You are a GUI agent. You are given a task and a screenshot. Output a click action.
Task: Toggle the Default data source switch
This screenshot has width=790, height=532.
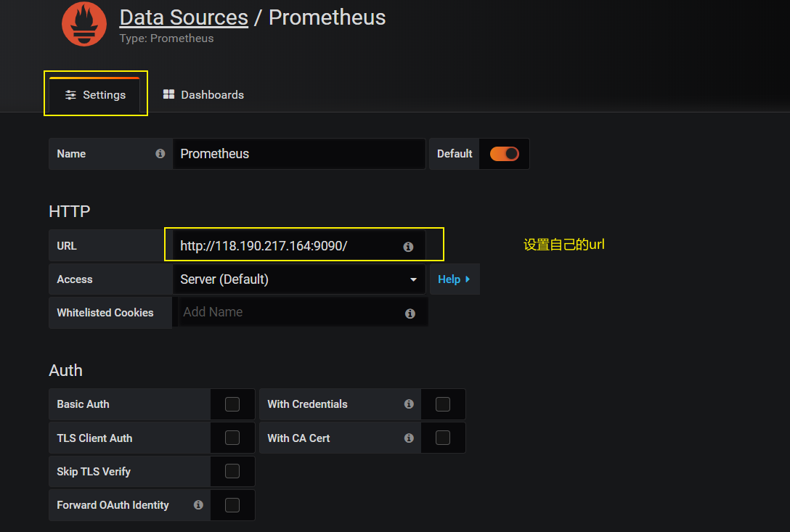click(x=504, y=154)
